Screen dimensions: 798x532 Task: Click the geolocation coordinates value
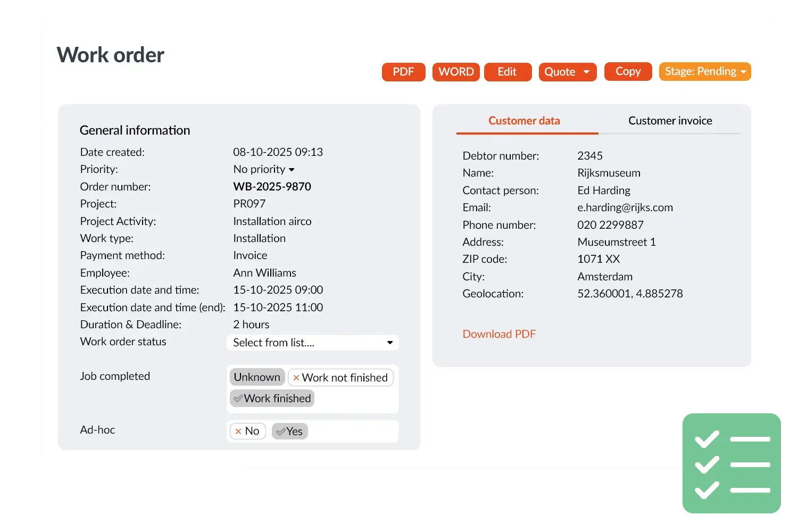click(x=630, y=294)
